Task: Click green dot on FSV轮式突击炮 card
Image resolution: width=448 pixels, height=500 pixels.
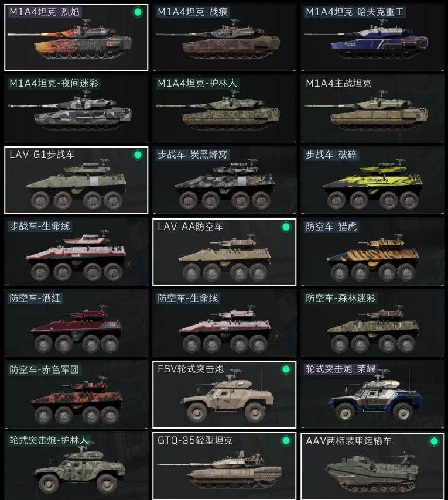Action: tap(286, 369)
